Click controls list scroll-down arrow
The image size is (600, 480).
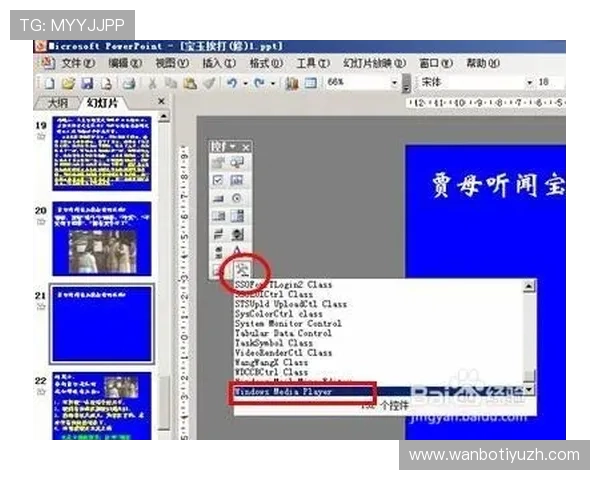pos(529,390)
